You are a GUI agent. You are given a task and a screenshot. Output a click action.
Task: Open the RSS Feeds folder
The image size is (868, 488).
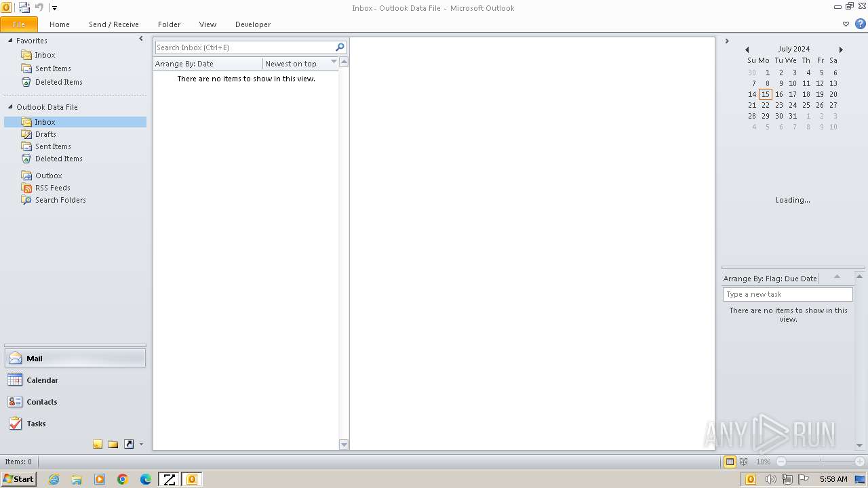coord(52,188)
